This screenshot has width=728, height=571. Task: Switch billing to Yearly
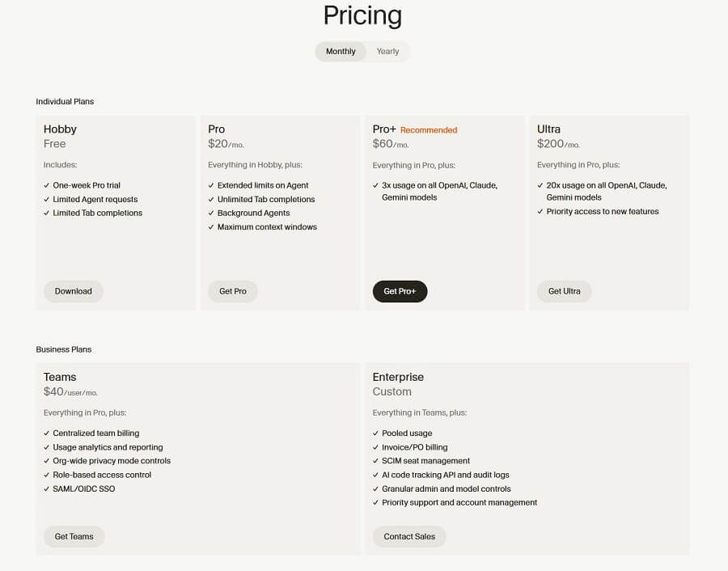tap(387, 52)
